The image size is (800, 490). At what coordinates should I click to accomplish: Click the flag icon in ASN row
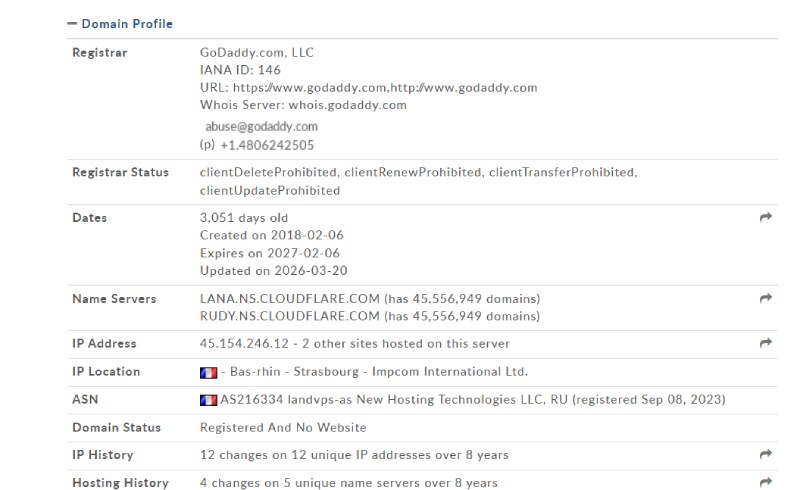coord(208,400)
